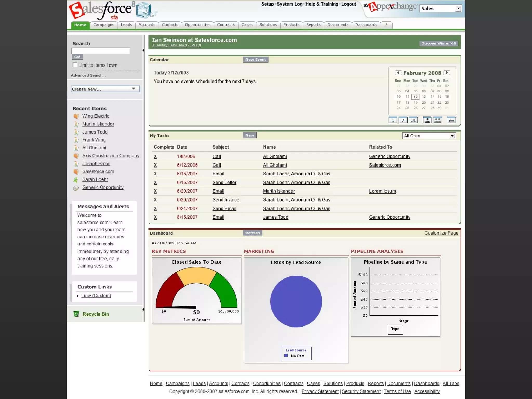This screenshot has width=532, height=399.
Task: Show multi-user calendar view icon
Action: coord(438,120)
